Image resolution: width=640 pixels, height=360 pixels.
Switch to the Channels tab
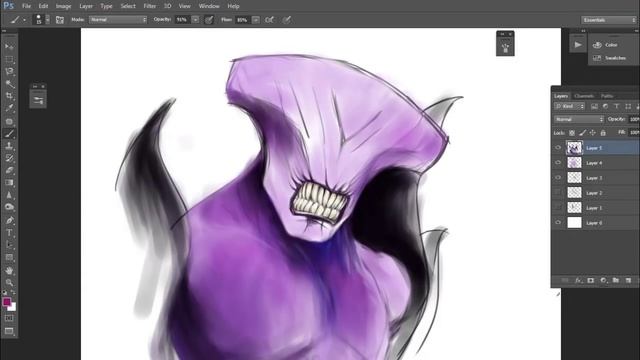pyautogui.click(x=584, y=96)
